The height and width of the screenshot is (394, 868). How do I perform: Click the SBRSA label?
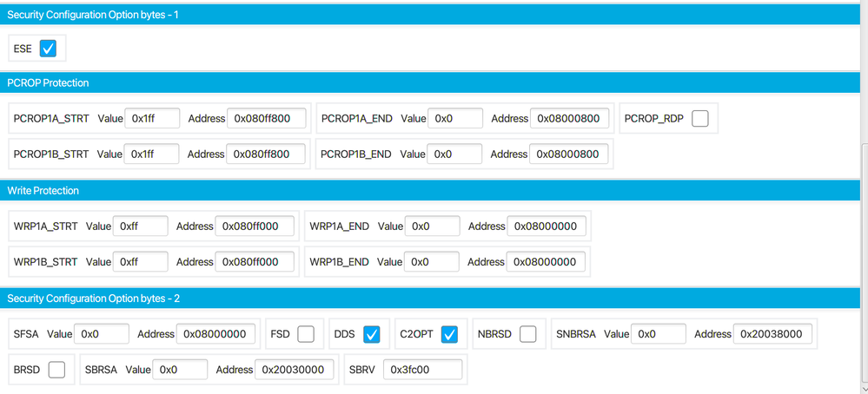[102, 370]
